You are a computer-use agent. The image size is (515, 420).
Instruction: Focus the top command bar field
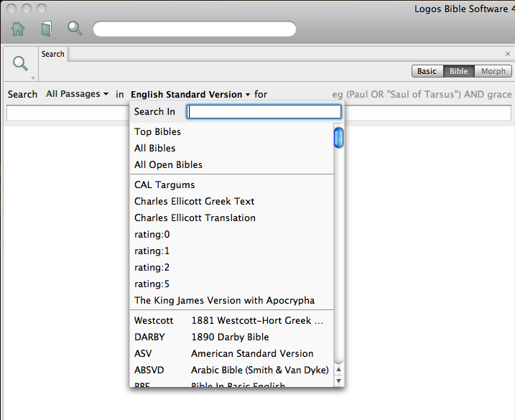tap(195, 29)
